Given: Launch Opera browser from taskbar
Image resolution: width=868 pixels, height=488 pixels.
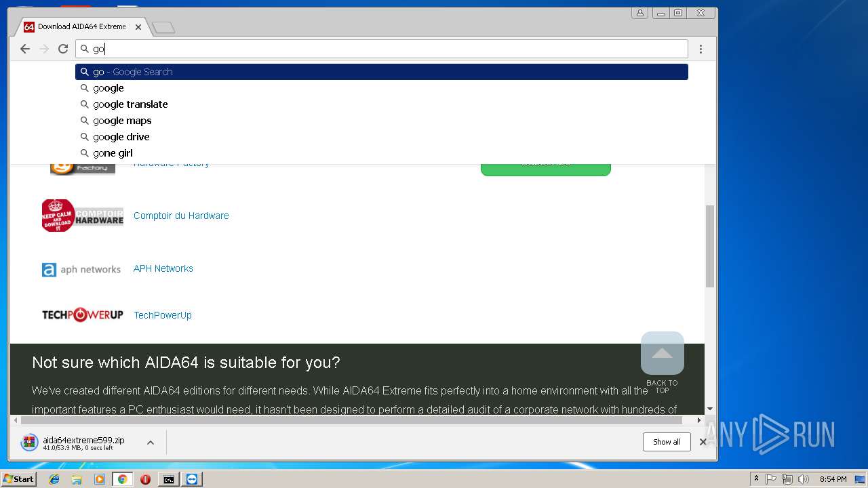Looking at the screenshot, I should [x=145, y=479].
